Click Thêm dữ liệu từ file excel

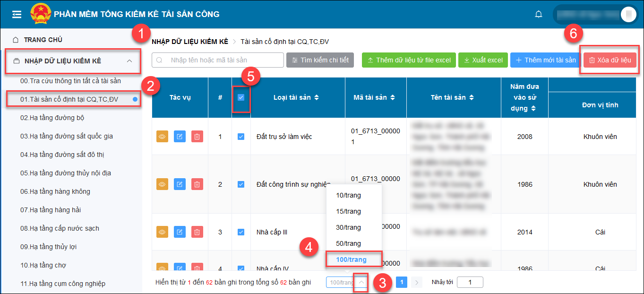pos(409,60)
